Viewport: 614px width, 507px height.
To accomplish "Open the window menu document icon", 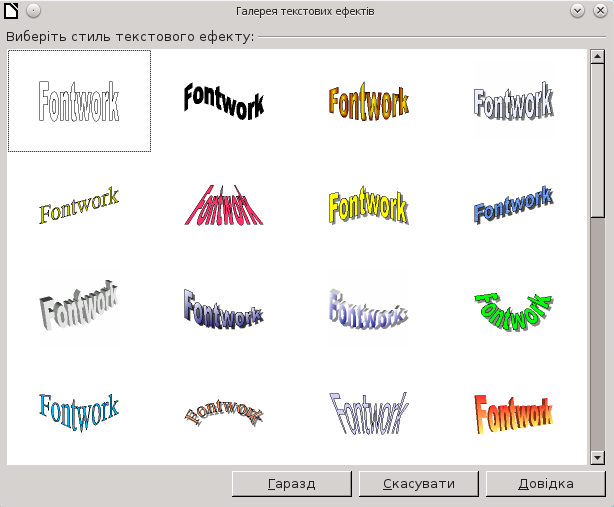I will pos(11,11).
